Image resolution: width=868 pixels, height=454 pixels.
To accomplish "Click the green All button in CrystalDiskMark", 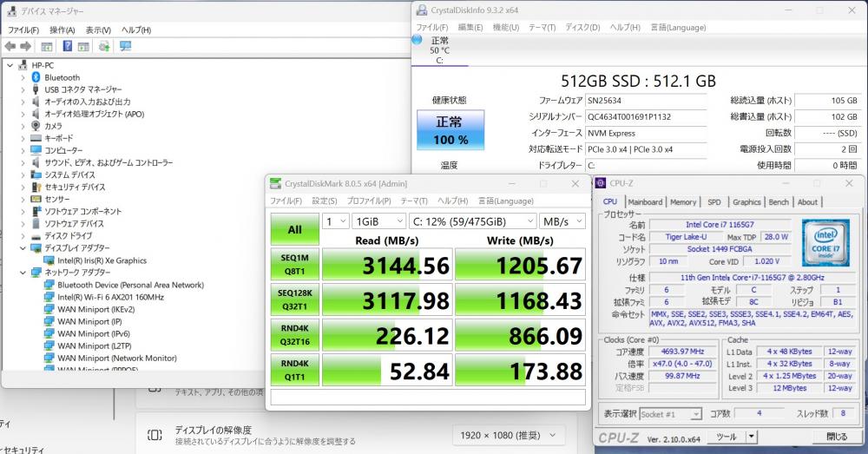I will click(294, 229).
